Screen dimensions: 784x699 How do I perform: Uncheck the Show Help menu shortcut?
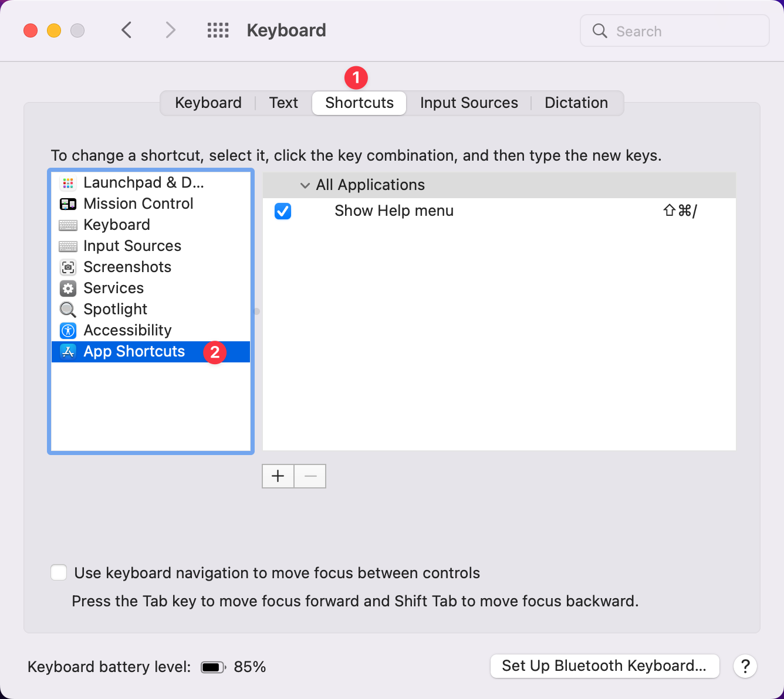tap(282, 211)
